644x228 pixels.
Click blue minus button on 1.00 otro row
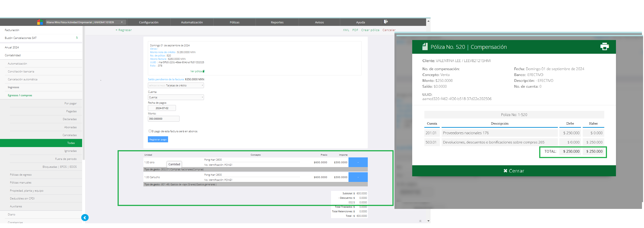(358, 162)
